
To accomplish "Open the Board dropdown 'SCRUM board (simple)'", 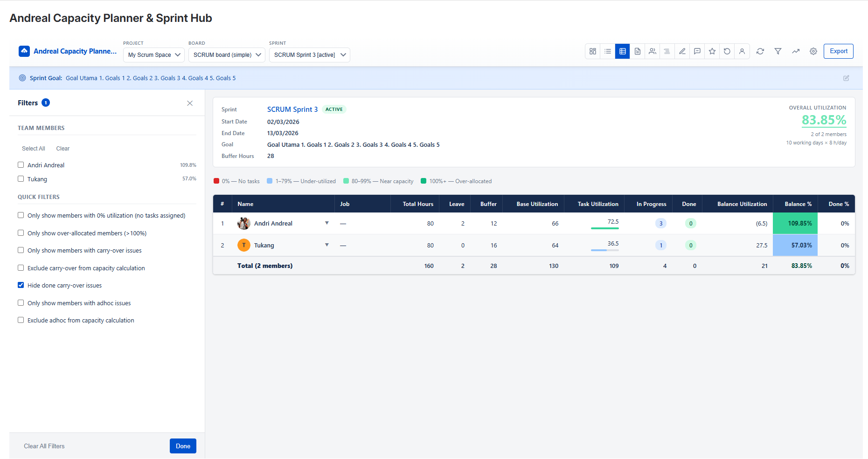I will tap(227, 55).
